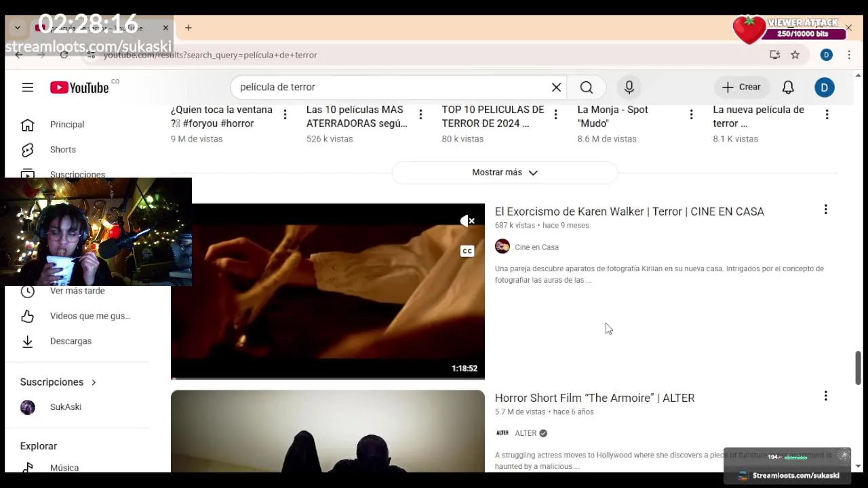Open Ver más tarde

tap(77, 291)
